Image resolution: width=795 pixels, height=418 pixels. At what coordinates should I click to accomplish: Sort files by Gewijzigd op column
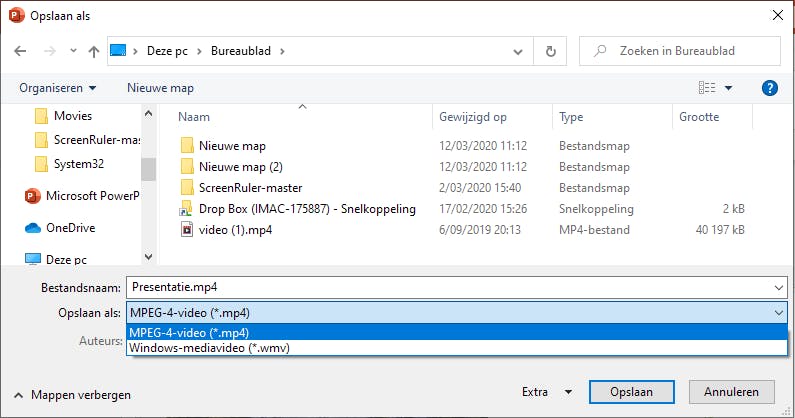coord(472,117)
